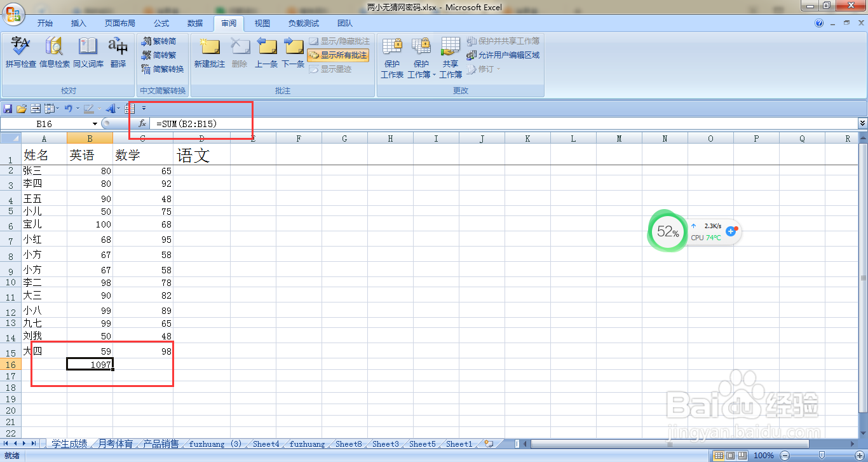Viewport: 868px width, 462px height.
Task: Click the undo arrow icon
Action: [68, 109]
